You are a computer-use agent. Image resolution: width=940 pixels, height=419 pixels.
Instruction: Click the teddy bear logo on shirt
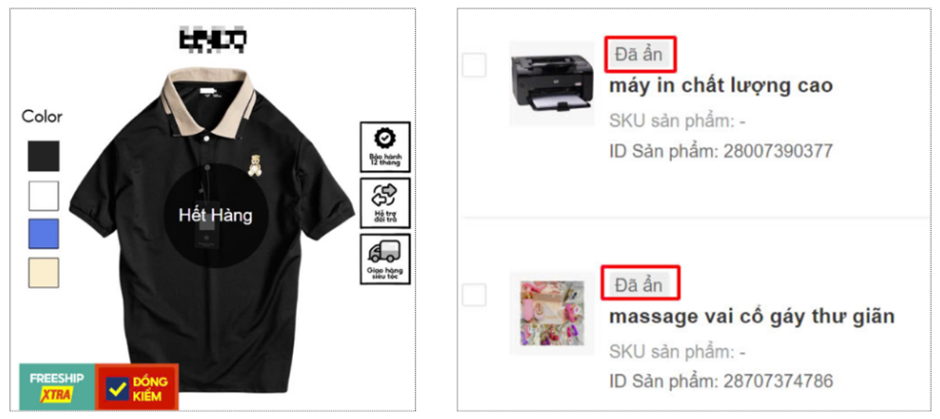255,165
